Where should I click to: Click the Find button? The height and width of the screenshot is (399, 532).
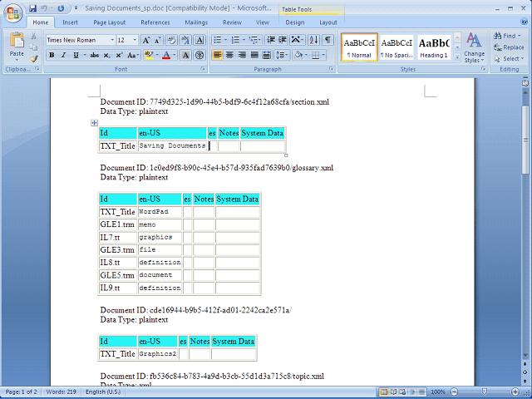[x=507, y=36]
